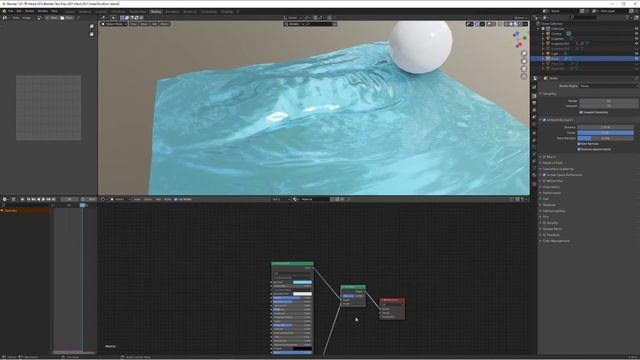Click the viewport zoom navigation icon
640x360 pixels.
click(x=524, y=53)
